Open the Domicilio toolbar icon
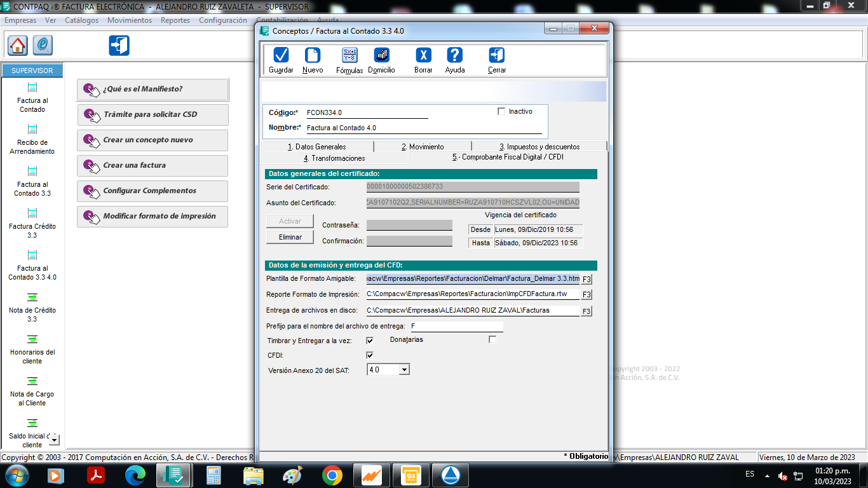The image size is (868, 488). 381,55
